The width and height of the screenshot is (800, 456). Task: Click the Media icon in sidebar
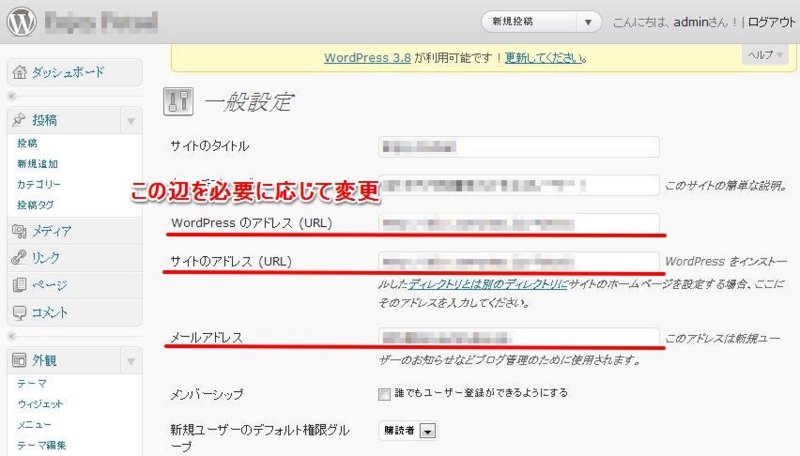[x=19, y=231]
